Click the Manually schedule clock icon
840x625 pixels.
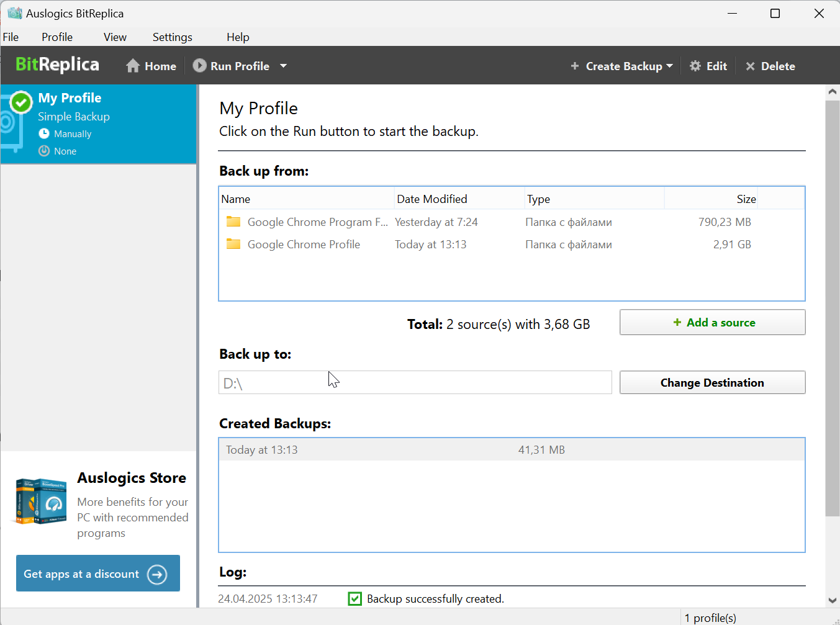tap(44, 133)
